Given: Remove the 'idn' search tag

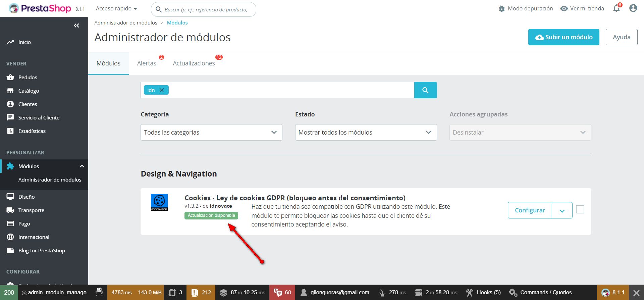Looking at the screenshot, I should (162, 90).
